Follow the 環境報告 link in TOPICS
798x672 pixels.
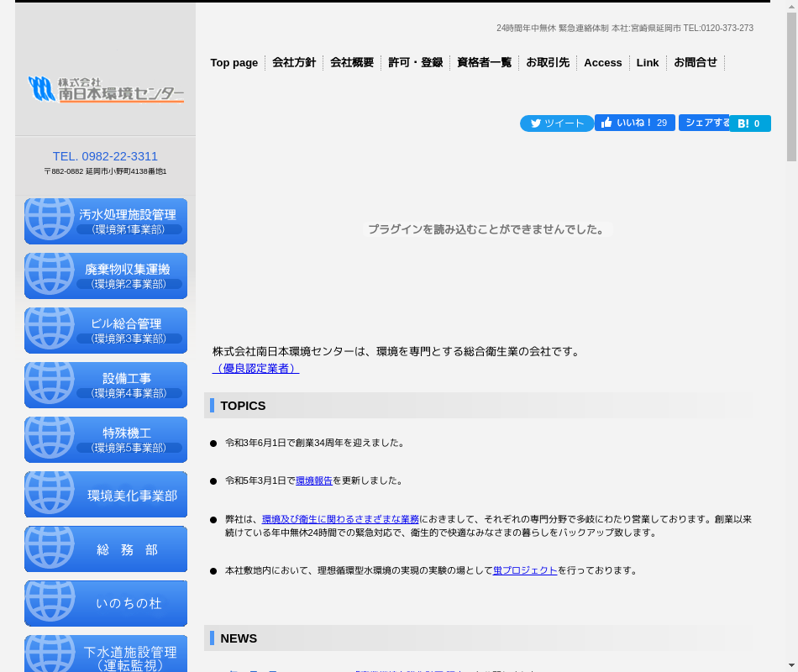coord(314,481)
